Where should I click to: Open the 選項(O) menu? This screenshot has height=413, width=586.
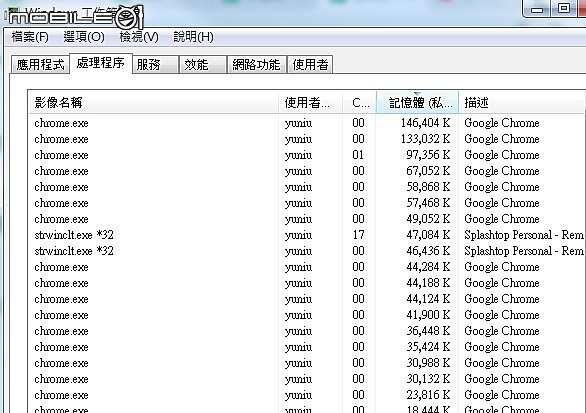[x=84, y=37]
